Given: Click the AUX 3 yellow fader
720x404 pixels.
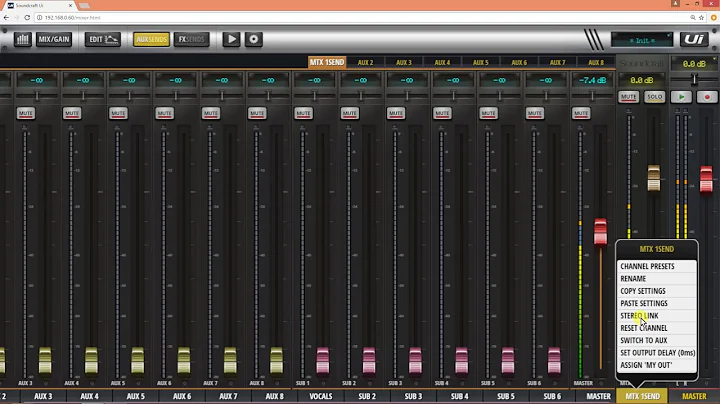Looking at the screenshot, I should click(x=45, y=360).
